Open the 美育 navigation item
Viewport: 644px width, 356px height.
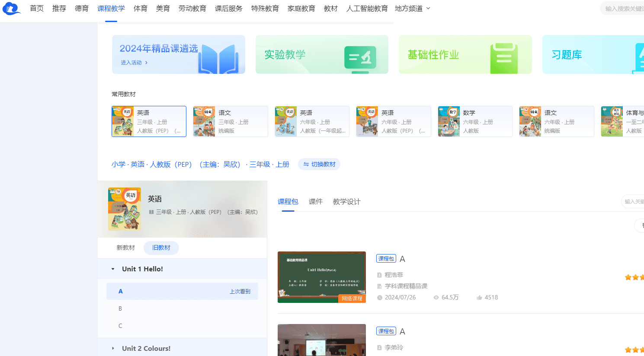(163, 9)
